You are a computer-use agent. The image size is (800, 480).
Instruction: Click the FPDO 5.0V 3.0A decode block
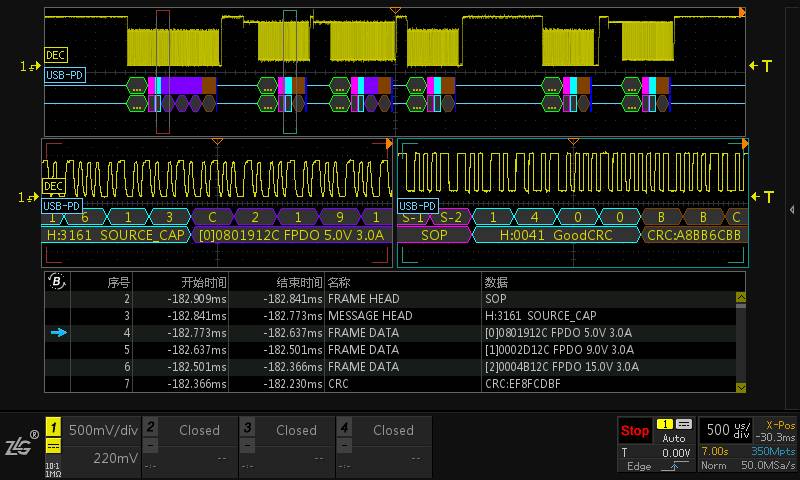coord(292,235)
